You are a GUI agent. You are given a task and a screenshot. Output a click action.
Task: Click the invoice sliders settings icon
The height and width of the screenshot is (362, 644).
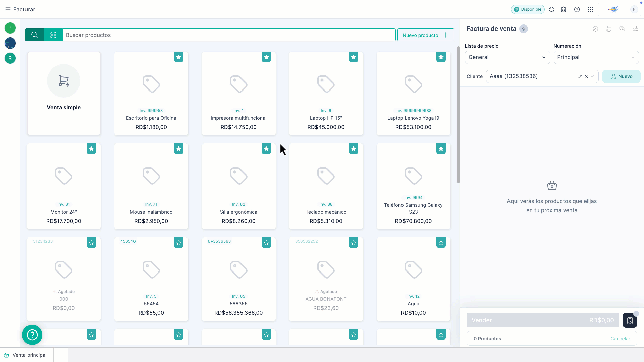click(635, 29)
